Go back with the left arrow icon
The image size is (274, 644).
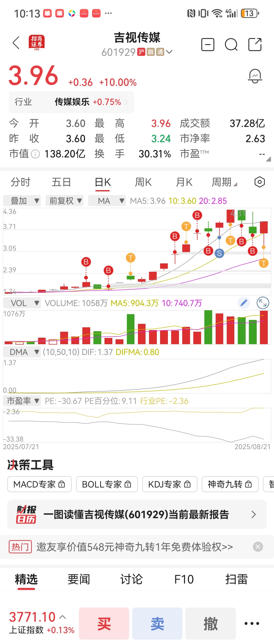click(x=16, y=43)
